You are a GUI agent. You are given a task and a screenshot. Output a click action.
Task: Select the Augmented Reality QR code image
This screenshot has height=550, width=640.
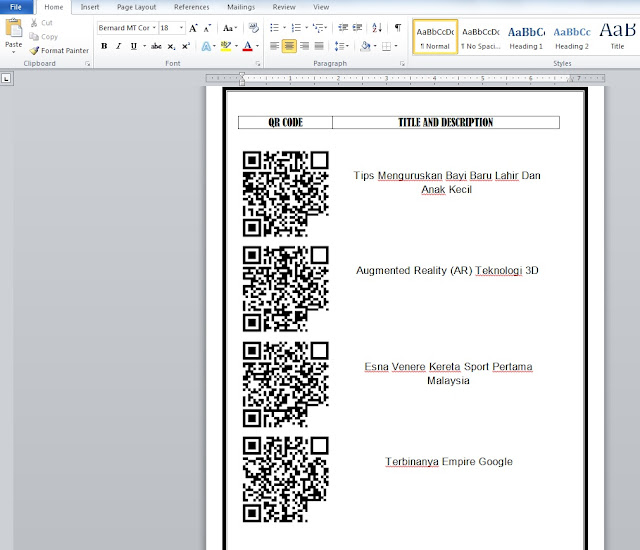tap(286, 288)
